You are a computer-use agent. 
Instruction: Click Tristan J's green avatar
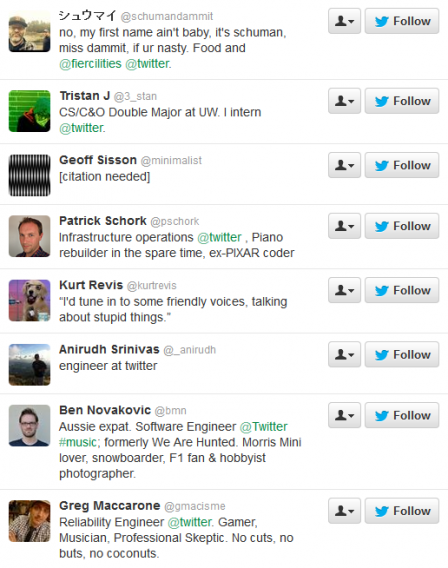point(30,111)
